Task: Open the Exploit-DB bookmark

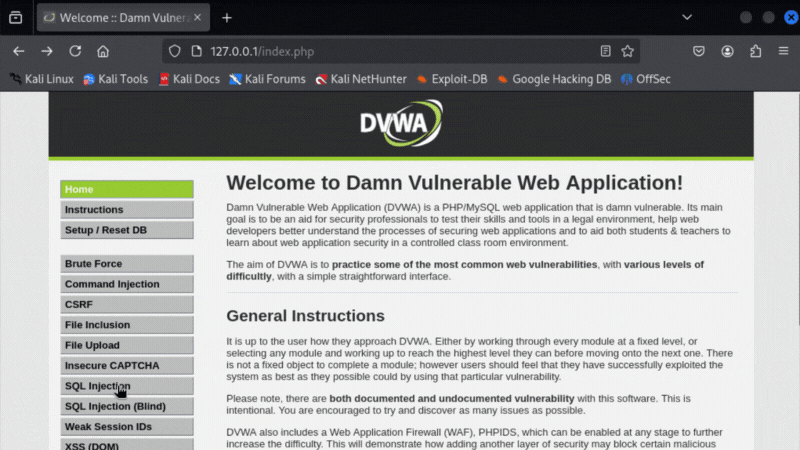Action: [x=452, y=79]
